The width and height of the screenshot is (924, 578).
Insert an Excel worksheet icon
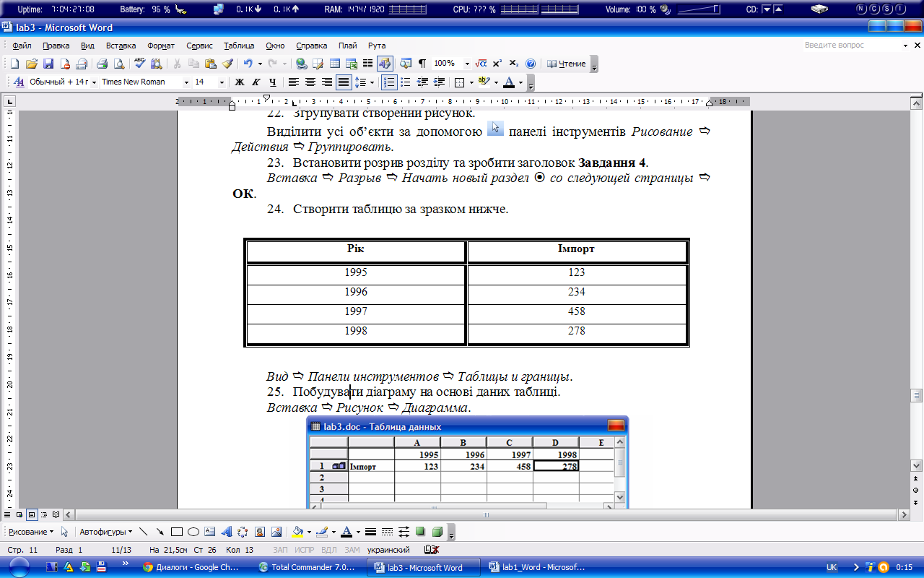tap(352, 64)
